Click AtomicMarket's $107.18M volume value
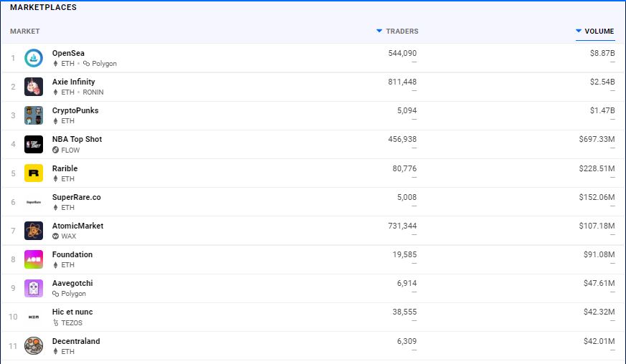Image resolution: width=626 pixels, height=364 pixels. (x=597, y=226)
